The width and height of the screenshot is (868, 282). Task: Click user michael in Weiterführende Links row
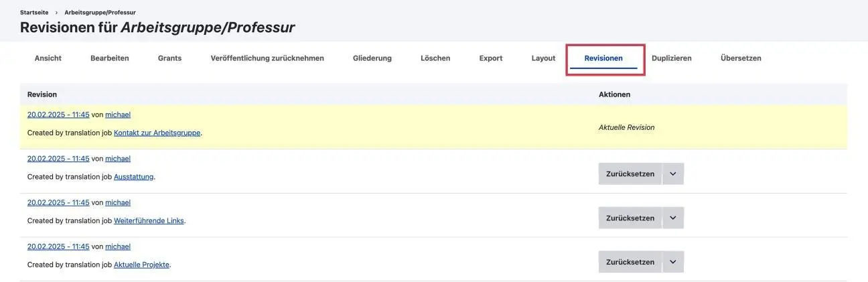[118, 202]
